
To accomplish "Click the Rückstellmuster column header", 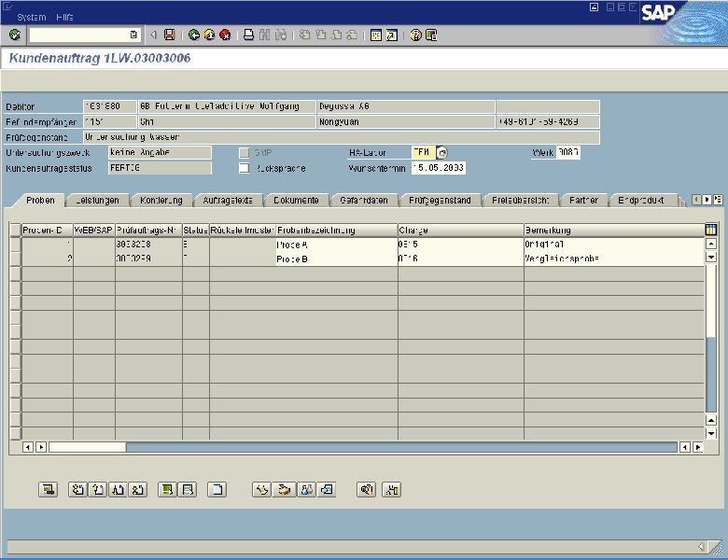I will click(243, 230).
